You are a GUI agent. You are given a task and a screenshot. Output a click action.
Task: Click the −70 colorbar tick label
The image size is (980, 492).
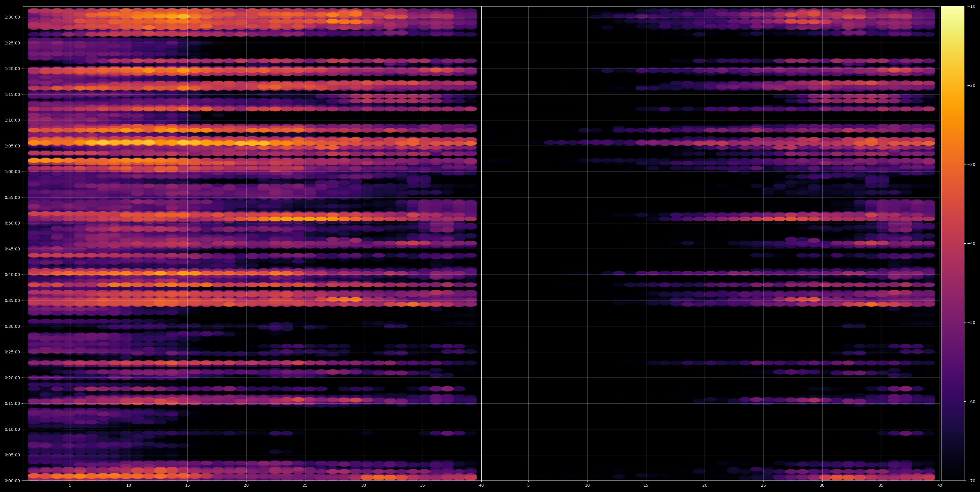coord(971,481)
